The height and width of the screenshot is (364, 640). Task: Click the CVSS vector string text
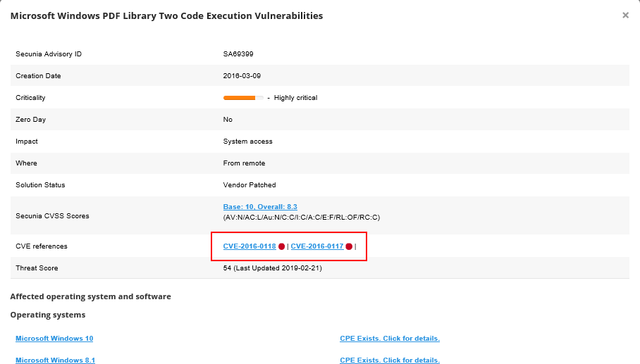pyautogui.click(x=302, y=217)
